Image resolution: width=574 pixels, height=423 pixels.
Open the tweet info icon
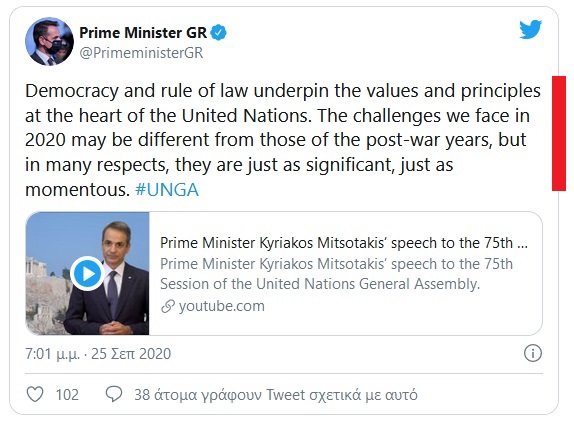click(533, 353)
